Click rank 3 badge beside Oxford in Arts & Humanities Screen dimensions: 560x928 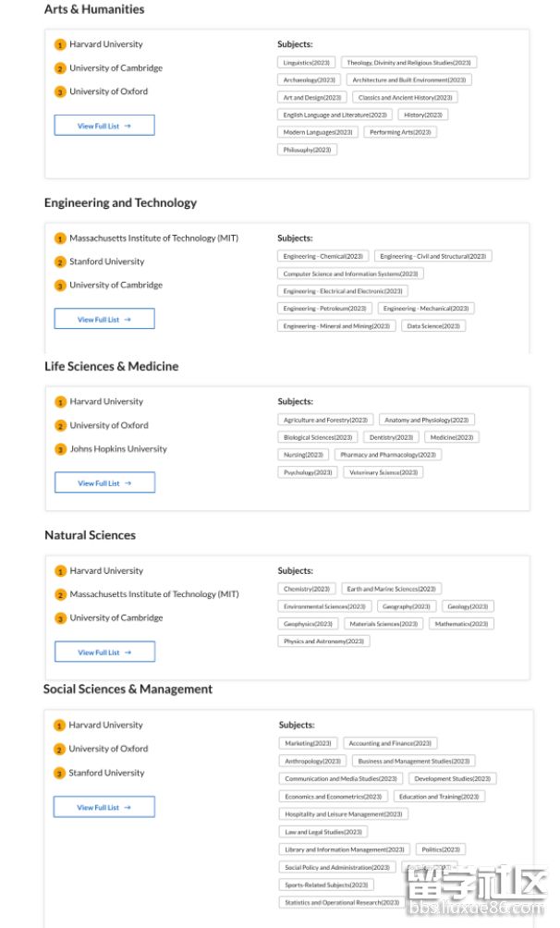point(60,92)
